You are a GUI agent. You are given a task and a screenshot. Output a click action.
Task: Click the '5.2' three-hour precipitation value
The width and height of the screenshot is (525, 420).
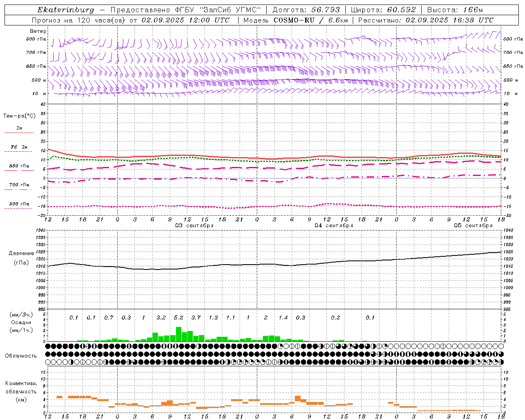(x=178, y=318)
